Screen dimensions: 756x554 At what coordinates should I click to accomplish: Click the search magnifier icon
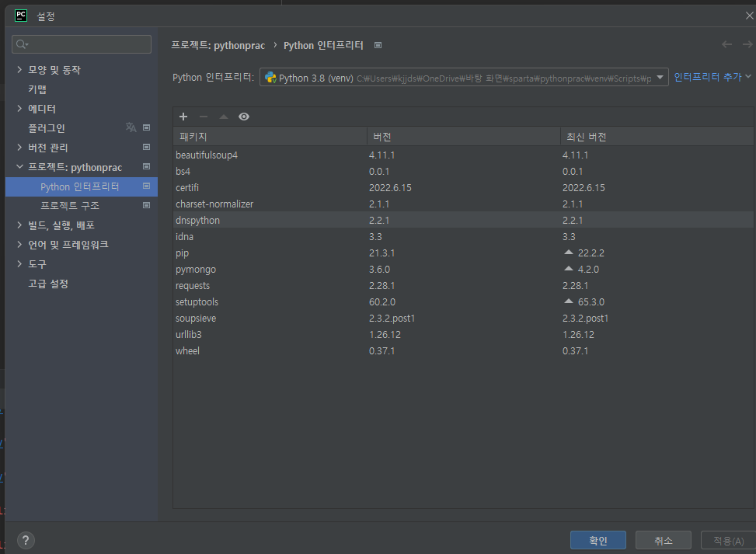point(22,44)
